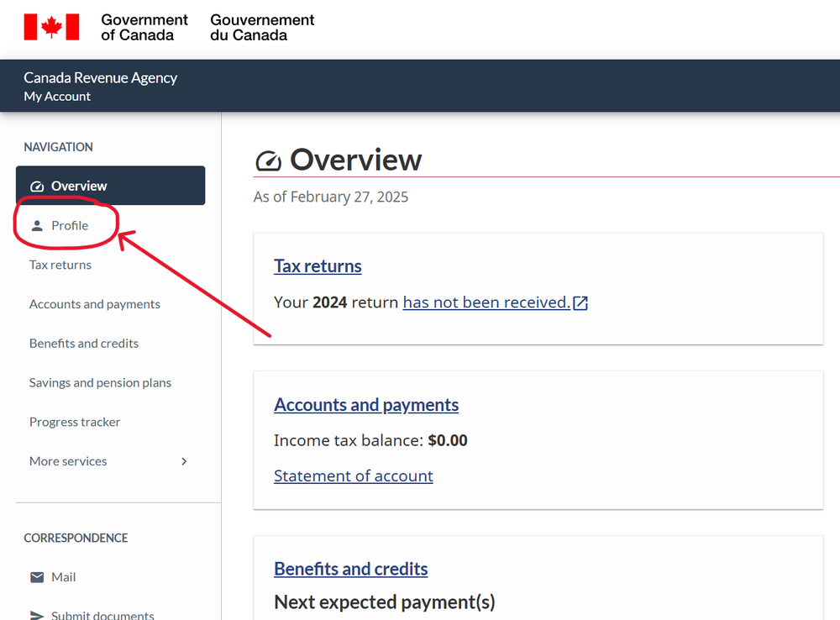Click the Mail envelope icon
The width and height of the screenshot is (840, 620).
(x=37, y=577)
